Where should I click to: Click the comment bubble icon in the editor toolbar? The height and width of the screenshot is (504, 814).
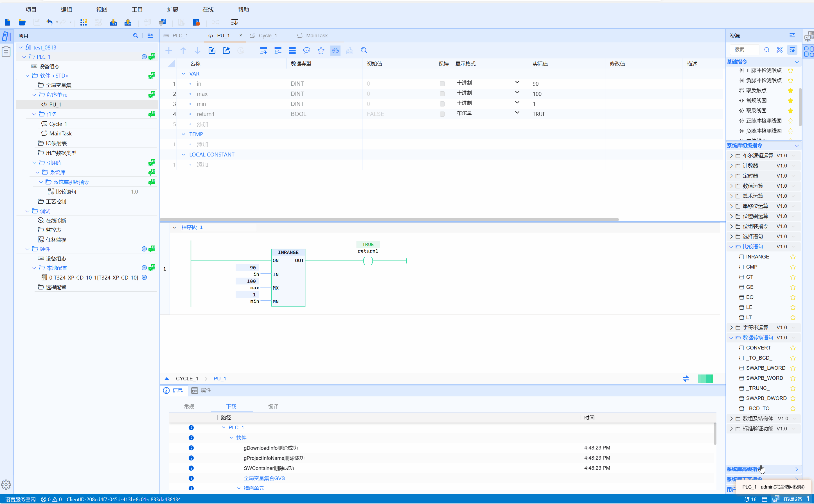[306, 51]
